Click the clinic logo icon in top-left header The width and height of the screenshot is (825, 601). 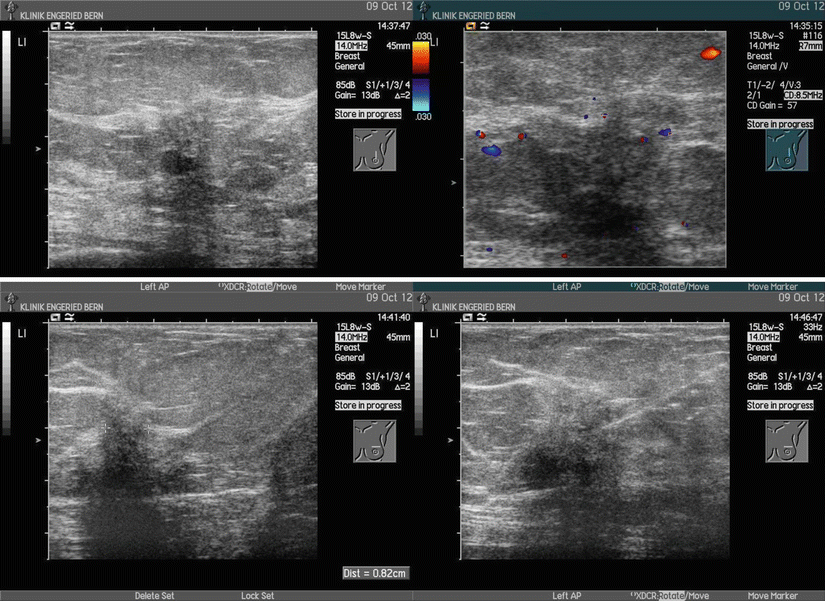pos(10,7)
